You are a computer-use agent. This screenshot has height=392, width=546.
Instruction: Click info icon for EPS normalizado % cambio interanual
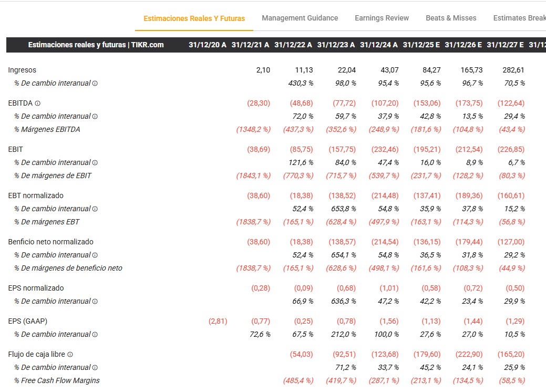[x=95, y=302]
